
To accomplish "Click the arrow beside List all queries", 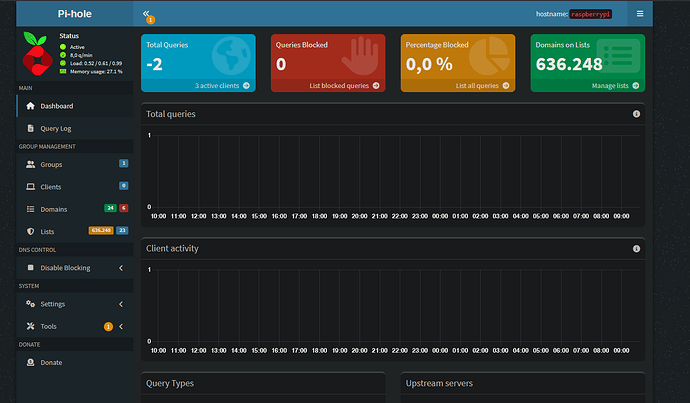I will click(x=506, y=86).
